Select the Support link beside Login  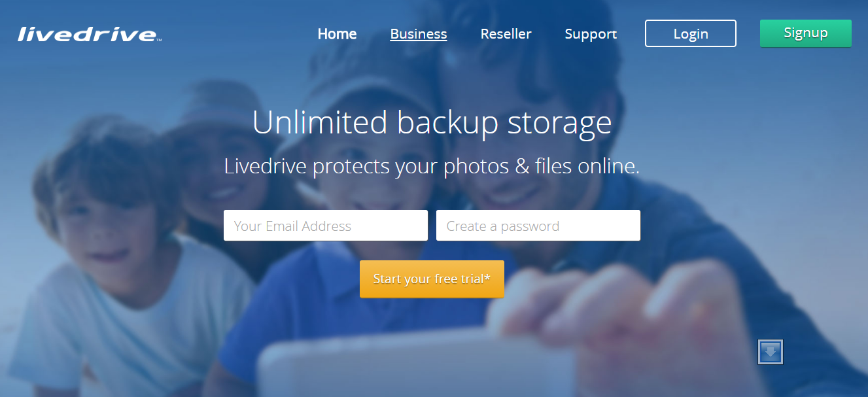point(591,34)
